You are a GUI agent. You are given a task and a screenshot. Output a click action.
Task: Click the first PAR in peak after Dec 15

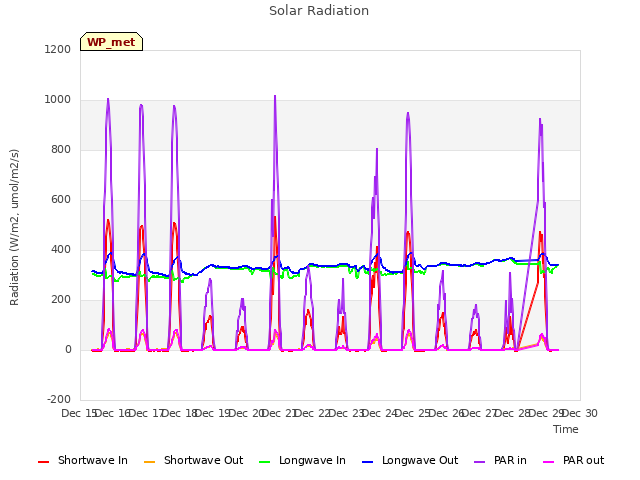pyautogui.click(x=108, y=99)
